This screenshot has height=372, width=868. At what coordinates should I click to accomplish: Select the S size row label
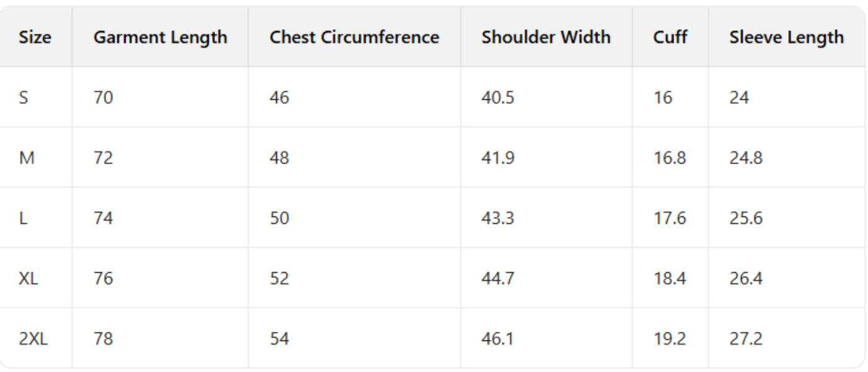pyautogui.click(x=24, y=98)
